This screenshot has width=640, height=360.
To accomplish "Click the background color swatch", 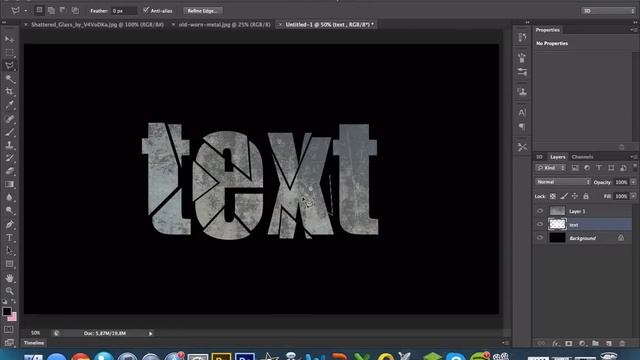I will [13, 317].
